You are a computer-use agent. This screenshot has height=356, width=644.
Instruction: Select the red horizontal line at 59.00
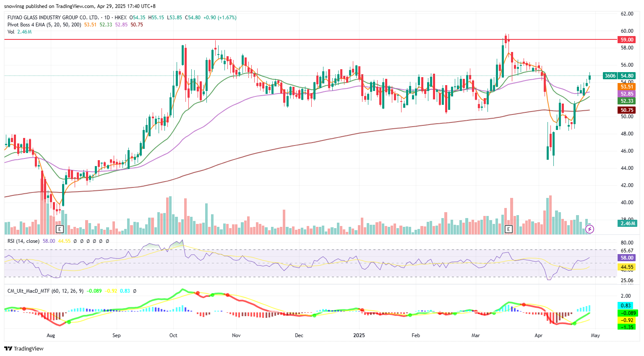pyautogui.click(x=310, y=39)
